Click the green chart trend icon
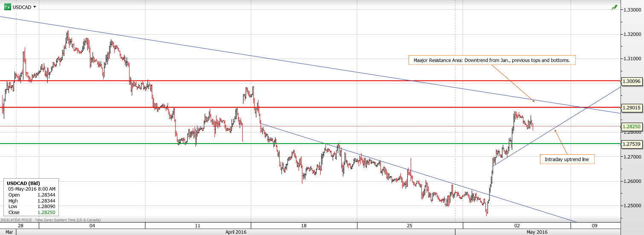 pos(614,7)
